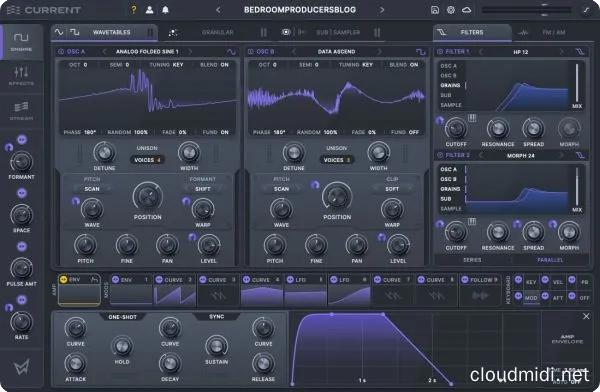This screenshot has width=600, height=392.
Task: Toggle OSC B Fund OFF setting
Action: pyautogui.click(x=405, y=132)
